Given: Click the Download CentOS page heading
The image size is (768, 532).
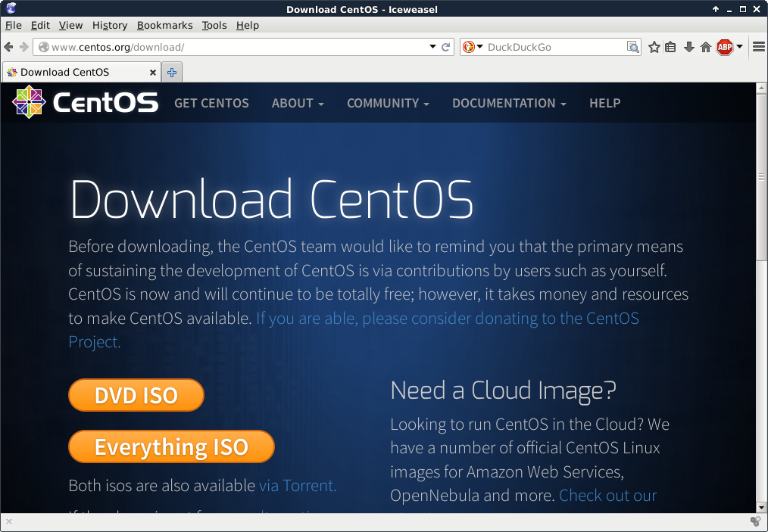Looking at the screenshot, I should pos(272,199).
